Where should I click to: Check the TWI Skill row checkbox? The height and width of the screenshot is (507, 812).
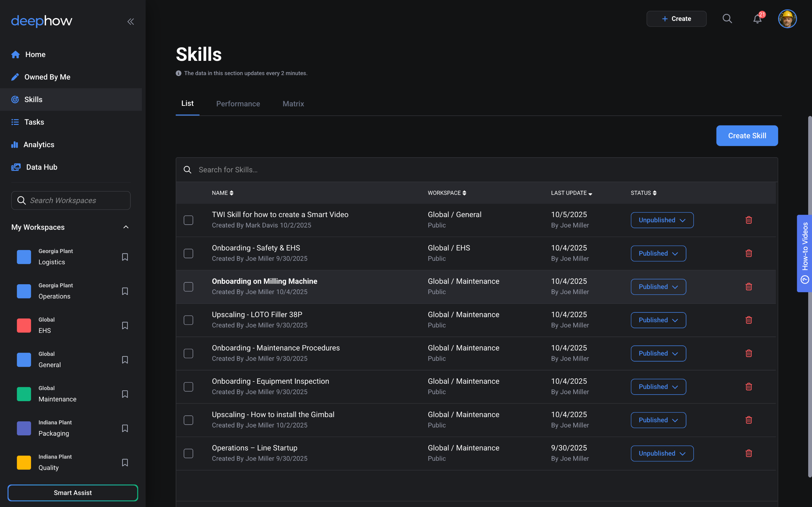[x=189, y=220]
